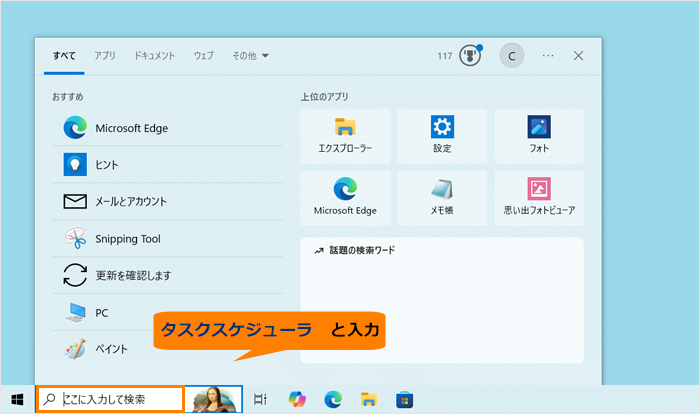Click the 話題の検索ワード heading
700x414 pixels.
pyautogui.click(x=362, y=250)
